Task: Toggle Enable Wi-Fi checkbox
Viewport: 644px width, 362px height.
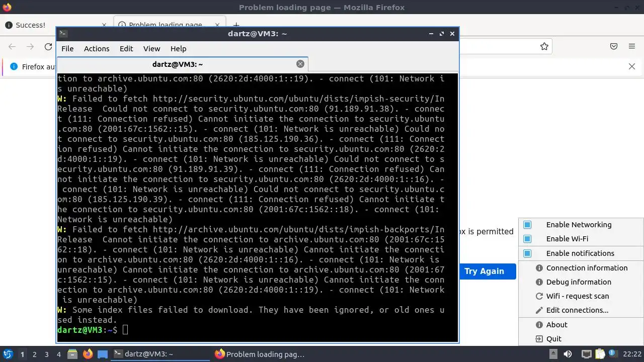Action: coord(527,239)
